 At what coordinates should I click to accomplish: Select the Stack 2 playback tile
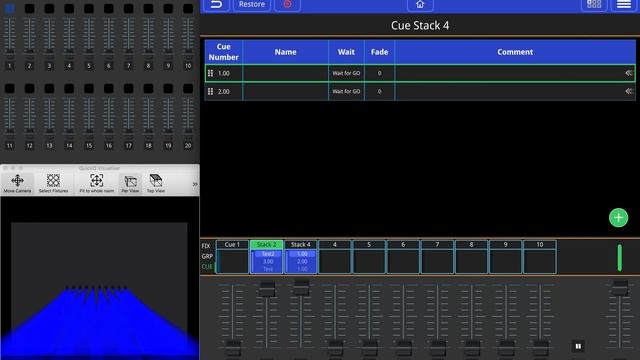(x=266, y=257)
